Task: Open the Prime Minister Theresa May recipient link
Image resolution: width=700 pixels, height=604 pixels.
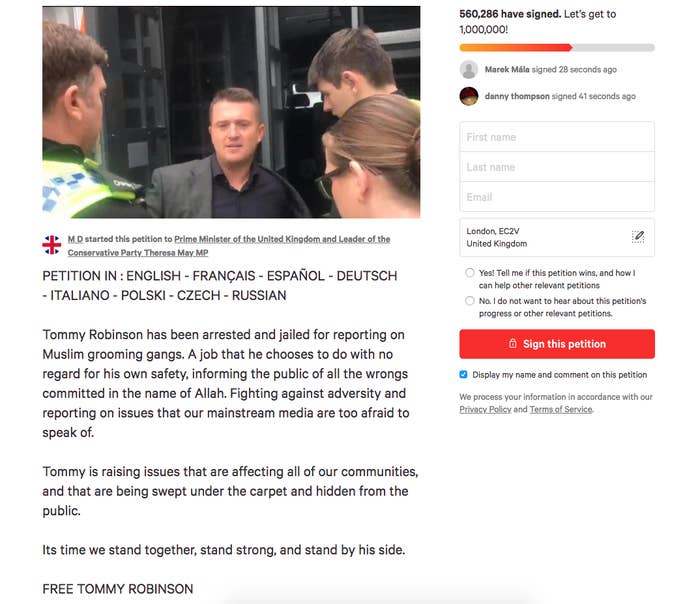Action: click(x=229, y=246)
